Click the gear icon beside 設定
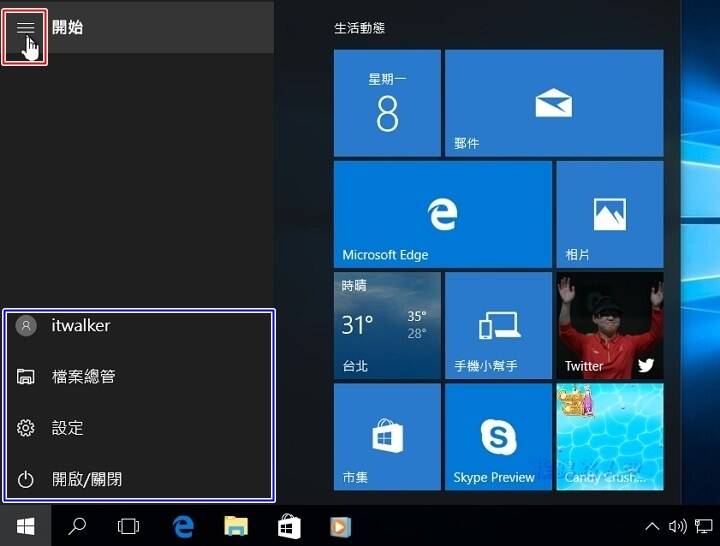The width and height of the screenshot is (720, 546). pos(26,428)
